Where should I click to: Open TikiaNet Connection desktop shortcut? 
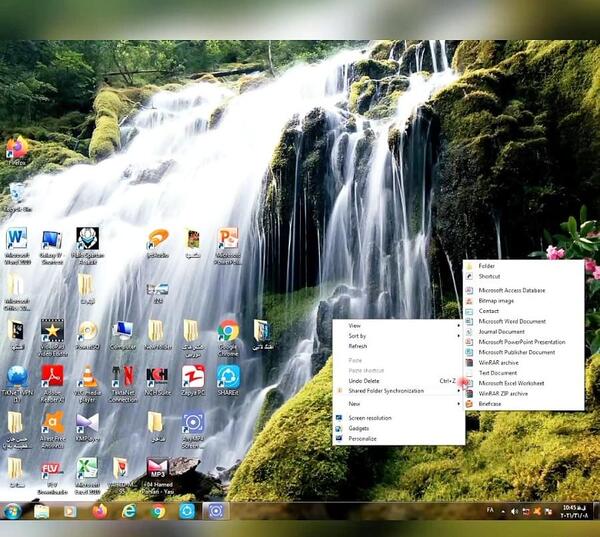[x=123, y=384]
